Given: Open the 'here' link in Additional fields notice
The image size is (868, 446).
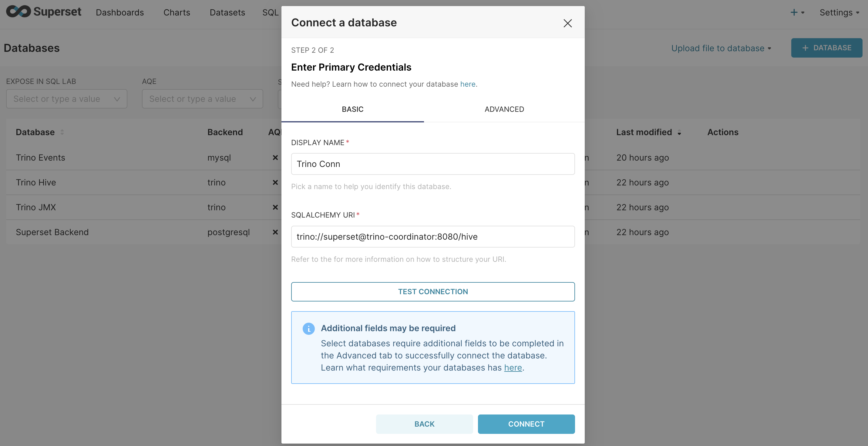Looking at the screenshot, I should click(x=513, y=368).
